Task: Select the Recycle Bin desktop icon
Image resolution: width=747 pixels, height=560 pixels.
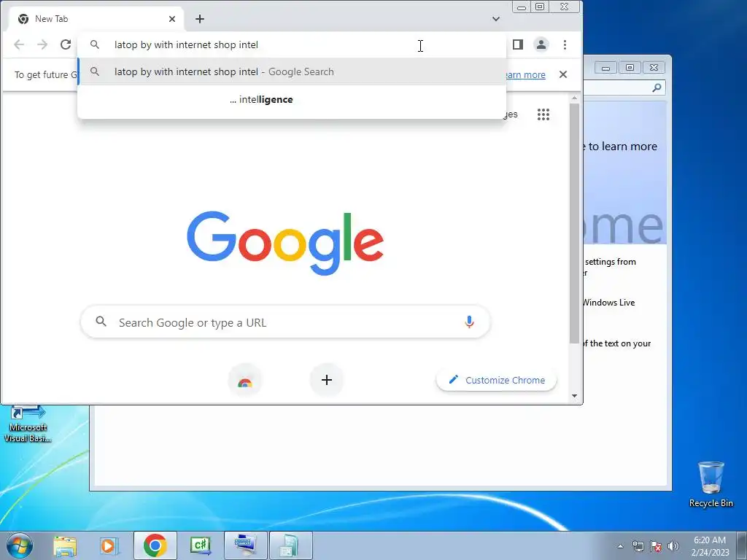Action: click(x=711, y=484)
